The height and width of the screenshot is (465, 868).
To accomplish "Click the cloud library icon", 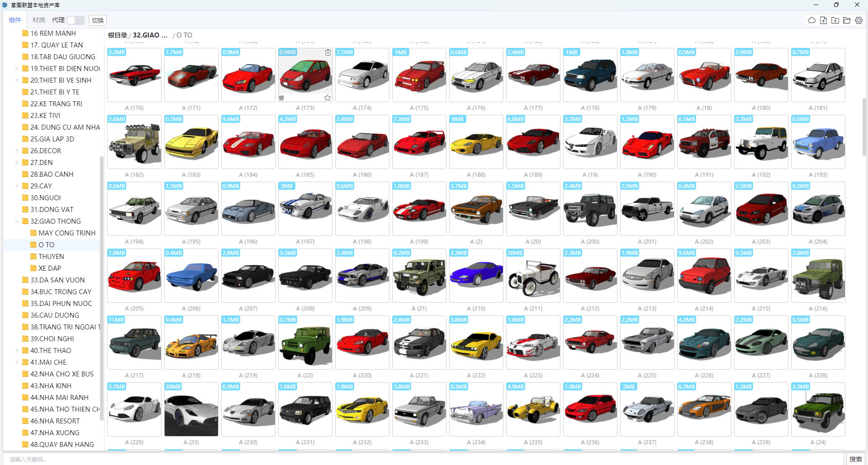I will (811, 20).
